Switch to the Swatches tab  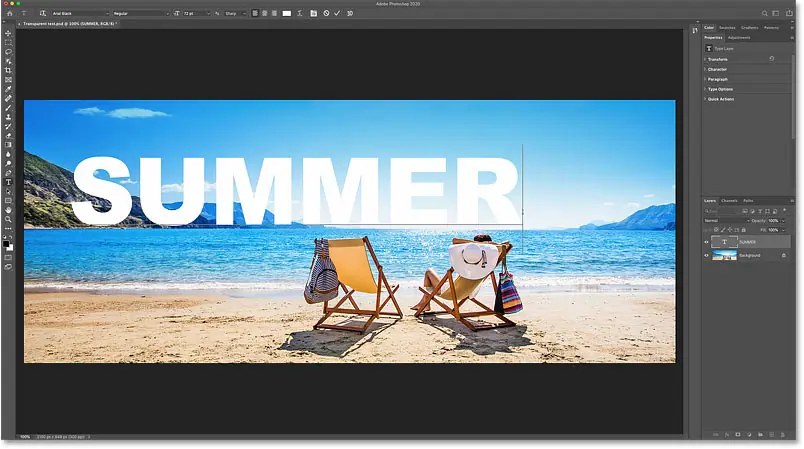[727, 28]
